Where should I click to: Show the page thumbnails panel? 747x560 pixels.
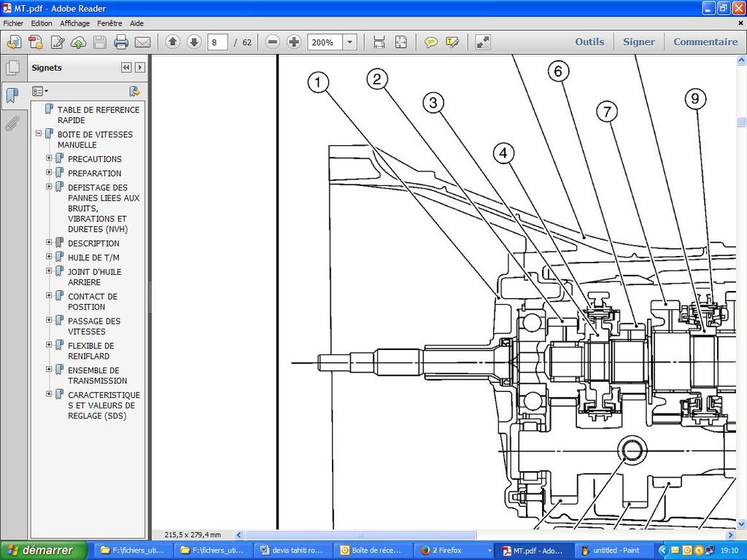12,68
